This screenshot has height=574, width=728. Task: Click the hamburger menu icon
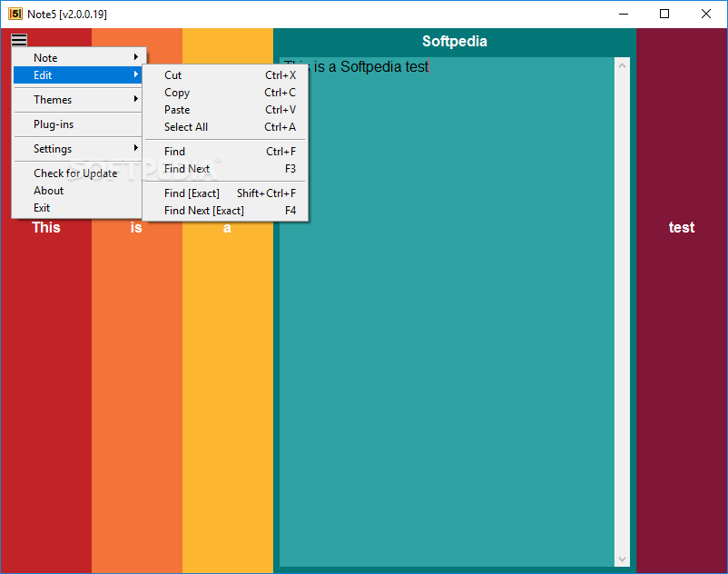(19, 40)
